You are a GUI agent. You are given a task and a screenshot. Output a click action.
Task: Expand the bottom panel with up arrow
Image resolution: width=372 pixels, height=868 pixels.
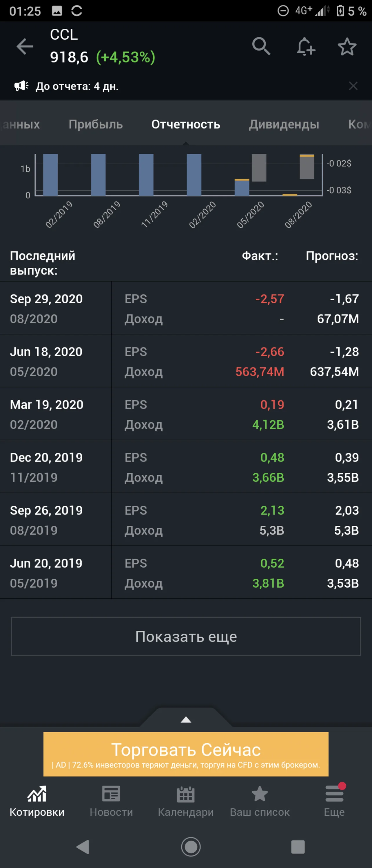pos(186,720)
